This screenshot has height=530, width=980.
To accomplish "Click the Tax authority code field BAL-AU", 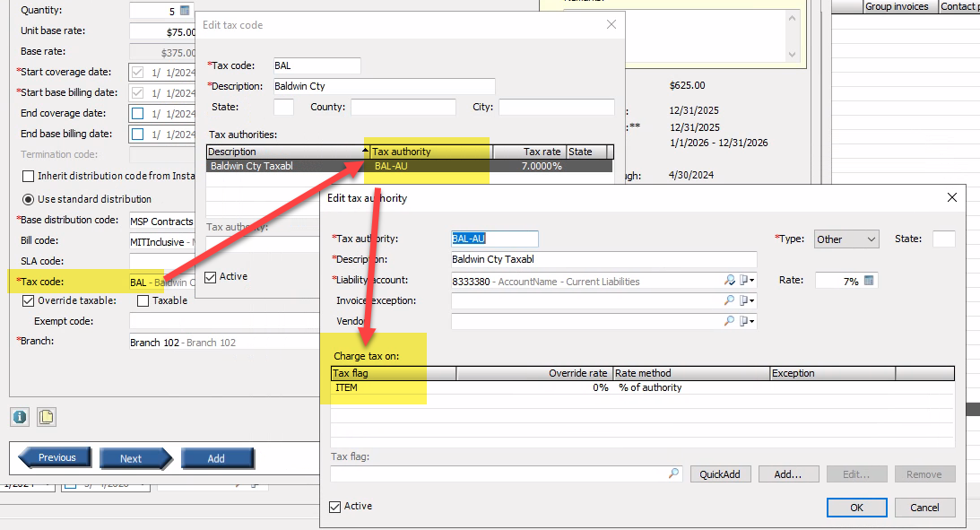I will click(494, 239).
